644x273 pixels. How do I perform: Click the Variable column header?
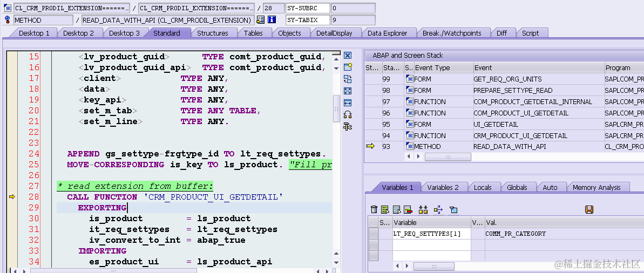pyautogui.click(x=432, y=222)
